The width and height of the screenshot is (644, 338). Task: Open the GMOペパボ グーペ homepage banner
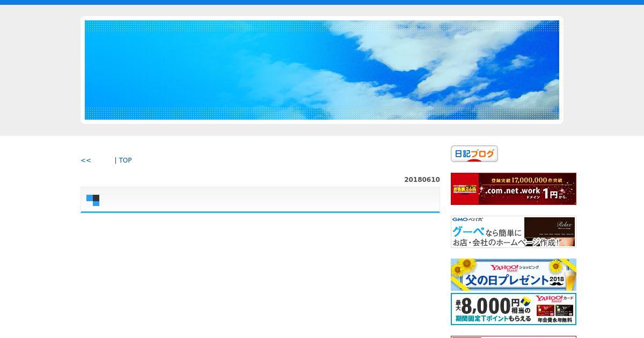[x=514, y=232]
